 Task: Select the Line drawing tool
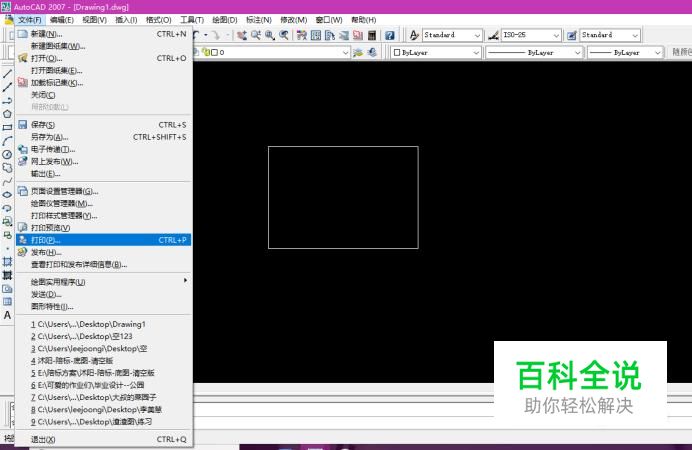[x=7, y=74]
